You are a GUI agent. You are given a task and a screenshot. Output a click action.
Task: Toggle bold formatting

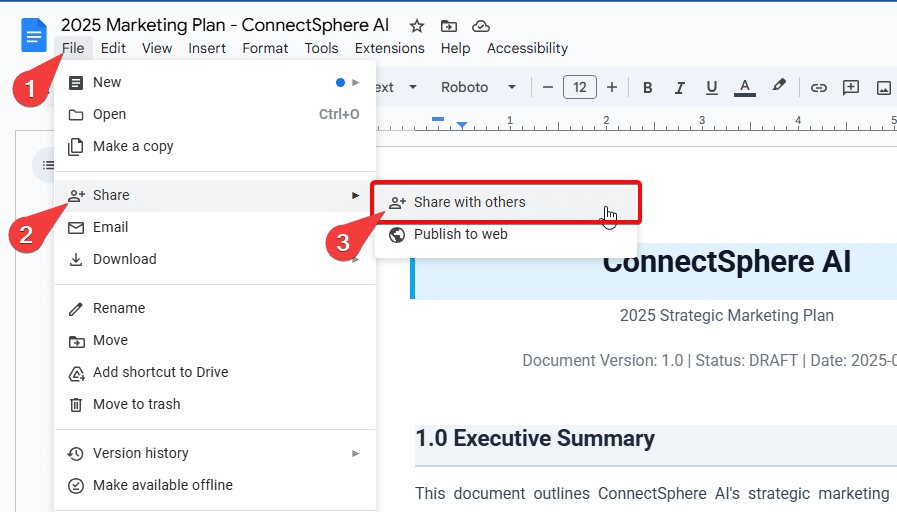(x=648, y=88)
